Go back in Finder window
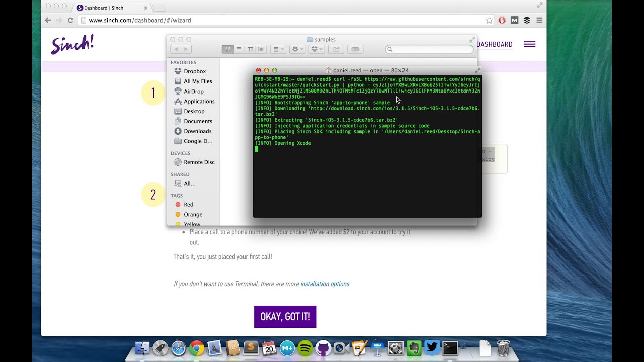644x362 pixels. click(176, 49)
